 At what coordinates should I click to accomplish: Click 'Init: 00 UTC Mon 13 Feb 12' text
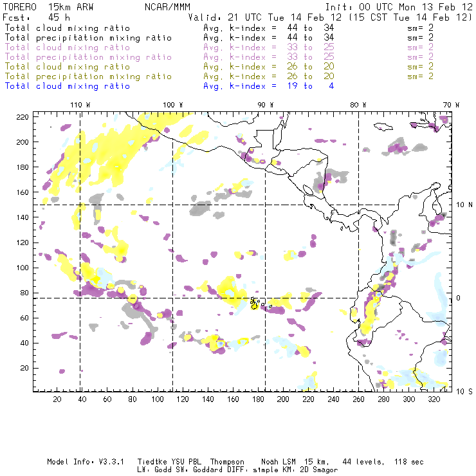pos(399,7)
